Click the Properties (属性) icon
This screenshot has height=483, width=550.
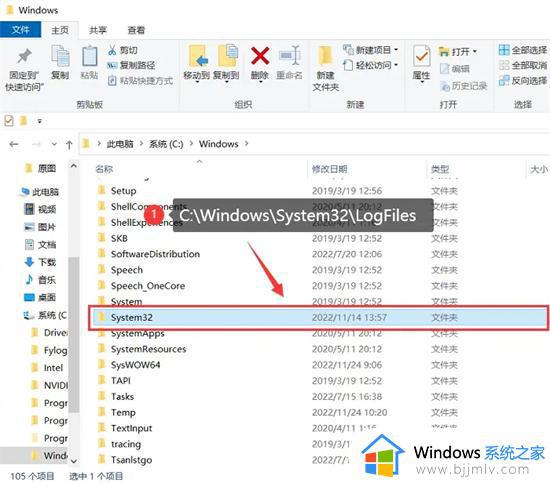(x=421, y=55)
